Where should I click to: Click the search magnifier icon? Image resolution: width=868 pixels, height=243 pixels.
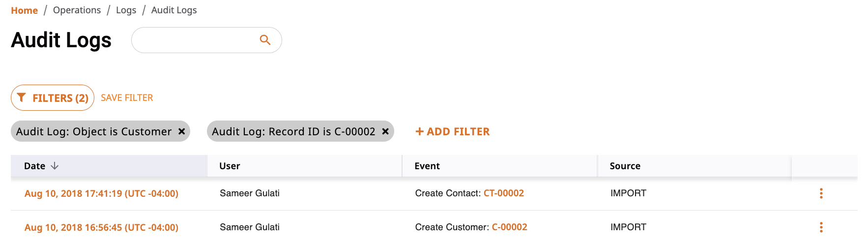click(265, 40)
